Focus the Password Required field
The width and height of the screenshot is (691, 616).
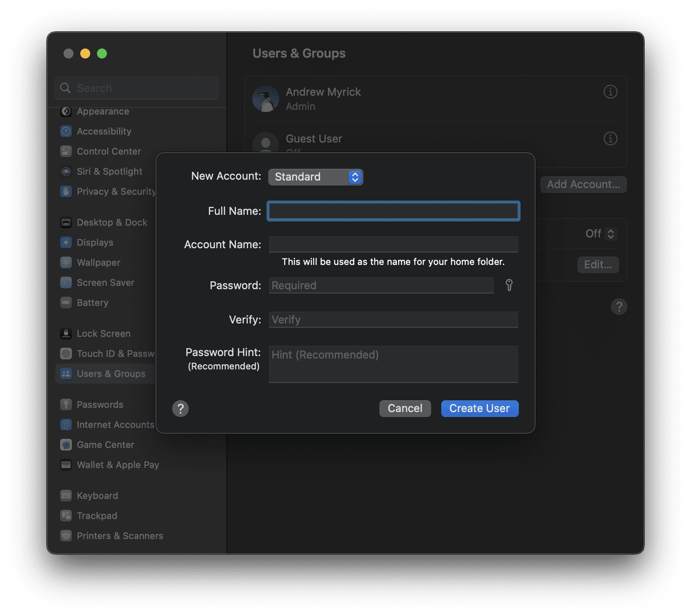(381, 285)
